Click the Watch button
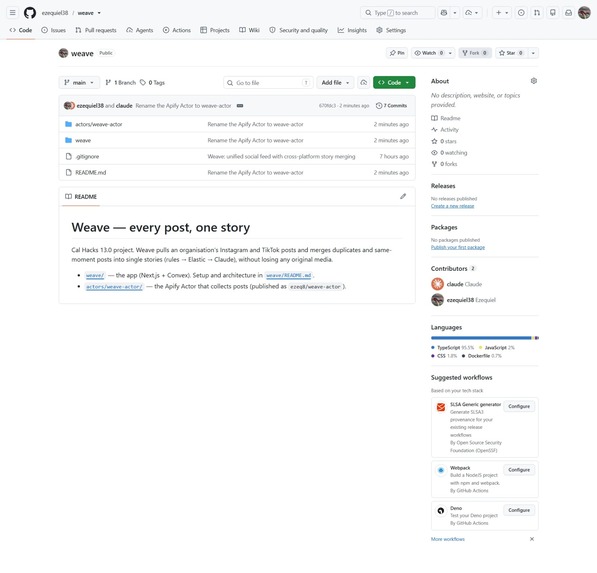This screenshot has height=573, width=597. point(429,53)
